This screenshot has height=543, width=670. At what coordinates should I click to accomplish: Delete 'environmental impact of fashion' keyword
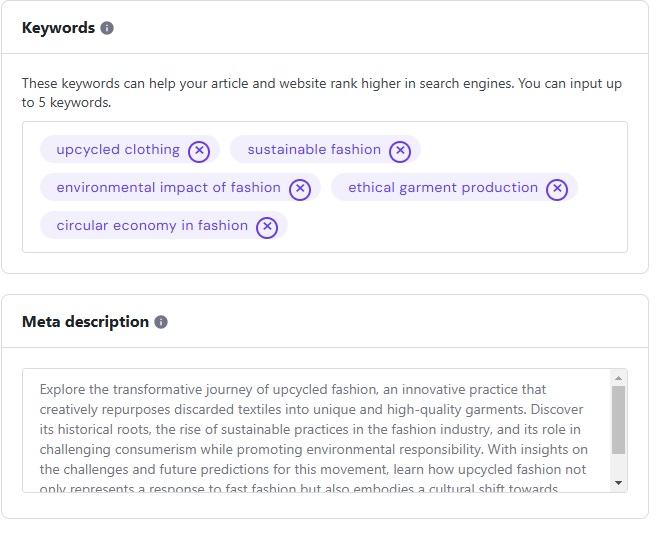[300, 189]
